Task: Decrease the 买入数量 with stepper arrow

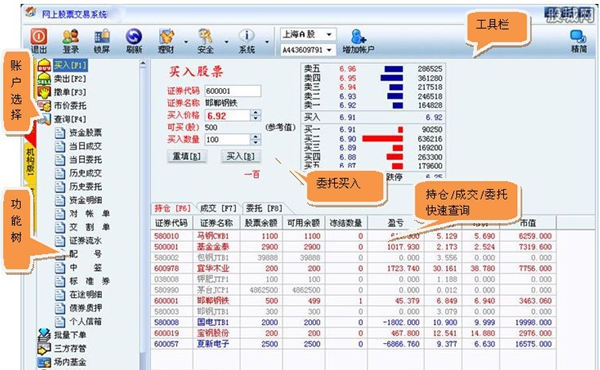Action: (x=256, y=143)
